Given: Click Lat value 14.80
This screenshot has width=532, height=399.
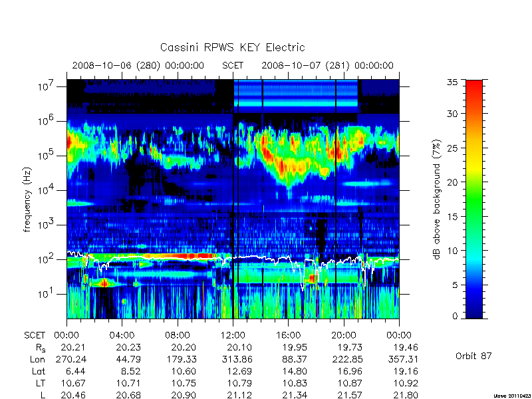Looking at the screenshot, I should point(295,371).
